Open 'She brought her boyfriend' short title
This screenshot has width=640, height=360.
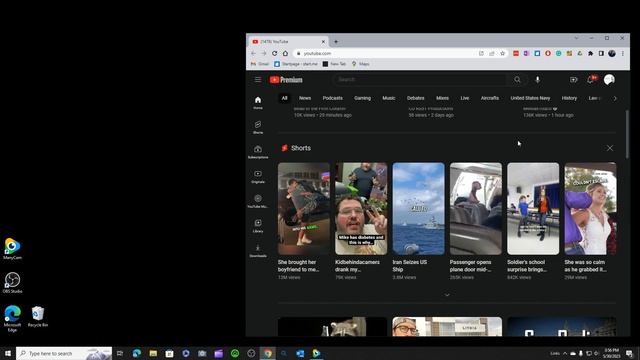click(298, 266)
